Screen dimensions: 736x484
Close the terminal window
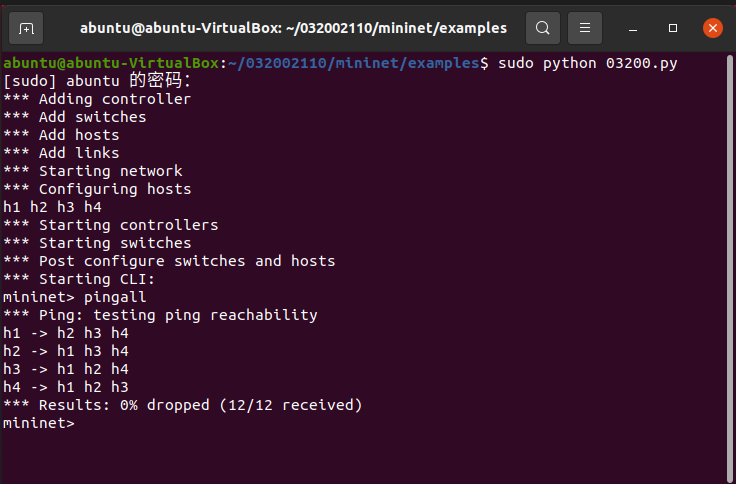[x=712, y=27]
